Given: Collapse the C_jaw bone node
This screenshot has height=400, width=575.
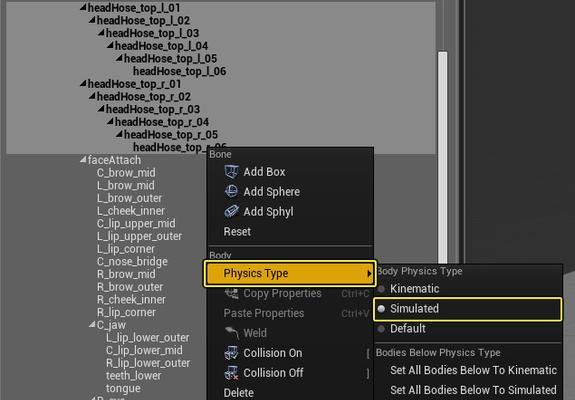Looking at the screenshot, I should tap(92, 324).
